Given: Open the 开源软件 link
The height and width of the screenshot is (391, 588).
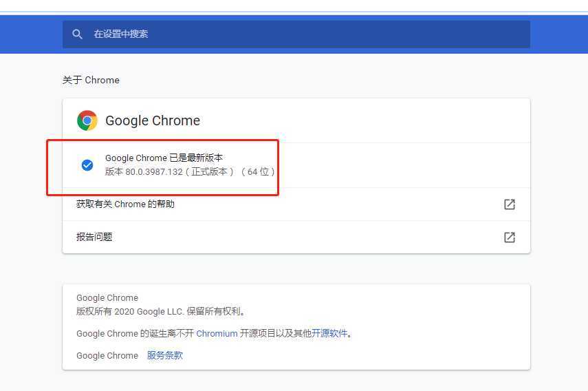Looking at the screenshot, I should (329, 333).
